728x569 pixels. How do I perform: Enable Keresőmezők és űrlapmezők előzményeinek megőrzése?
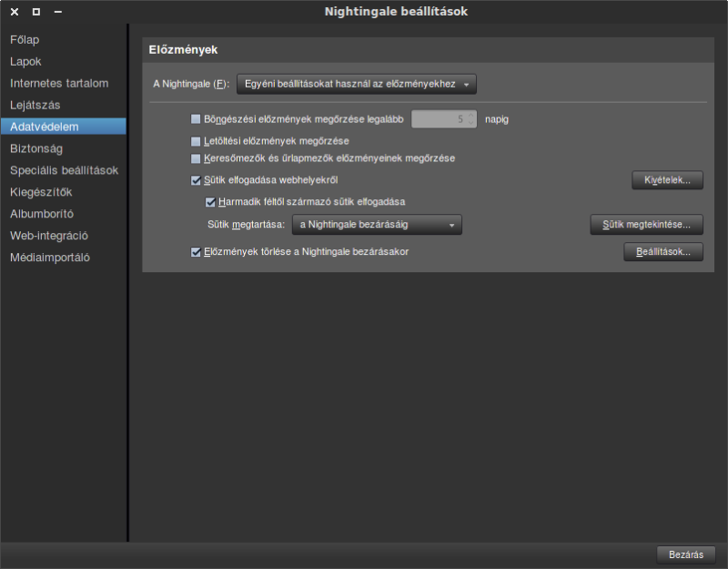(196, 158)
